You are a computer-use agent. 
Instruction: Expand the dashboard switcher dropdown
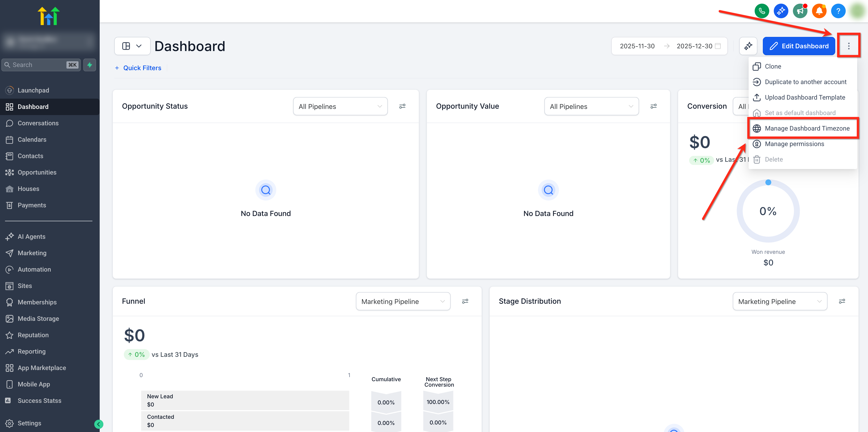point(132,46)
